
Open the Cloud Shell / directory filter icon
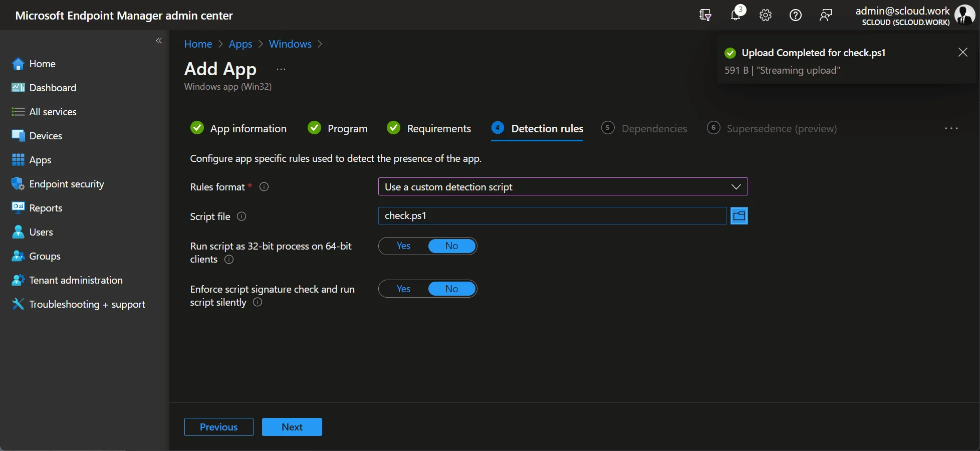[705, 15]
